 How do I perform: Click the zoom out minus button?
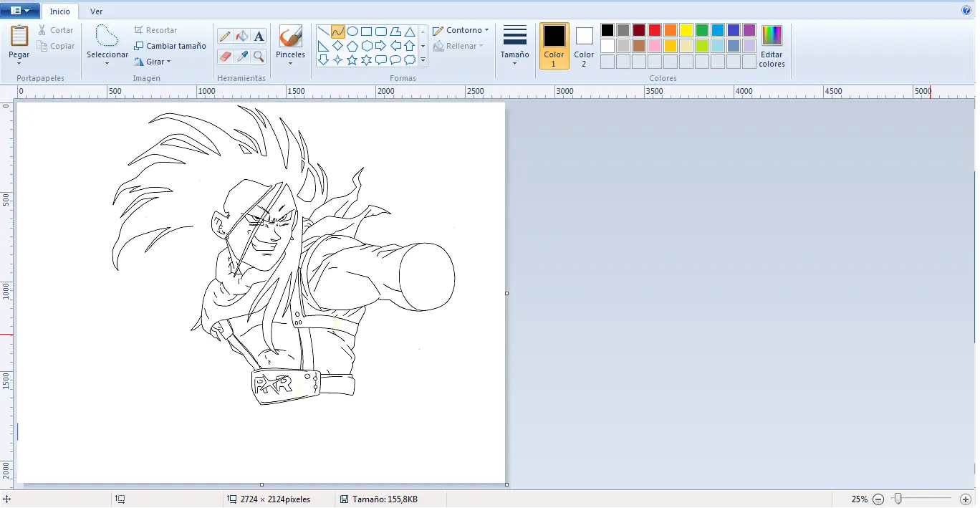tap(878, 499)
